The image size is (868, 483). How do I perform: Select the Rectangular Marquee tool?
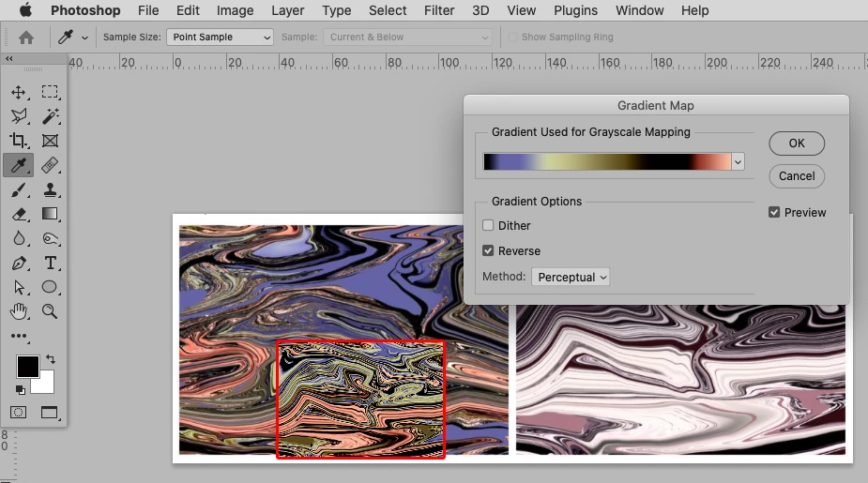(x=50, y=92)
